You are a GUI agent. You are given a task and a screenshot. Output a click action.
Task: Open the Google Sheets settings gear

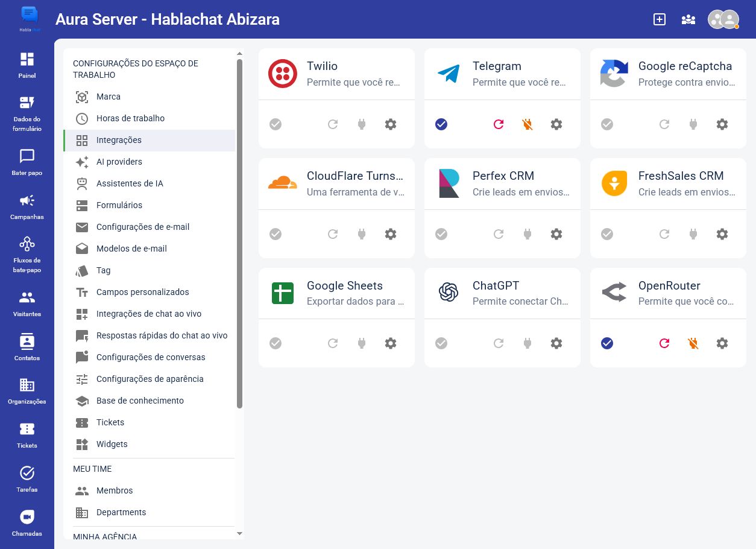(x=391, y=343)
